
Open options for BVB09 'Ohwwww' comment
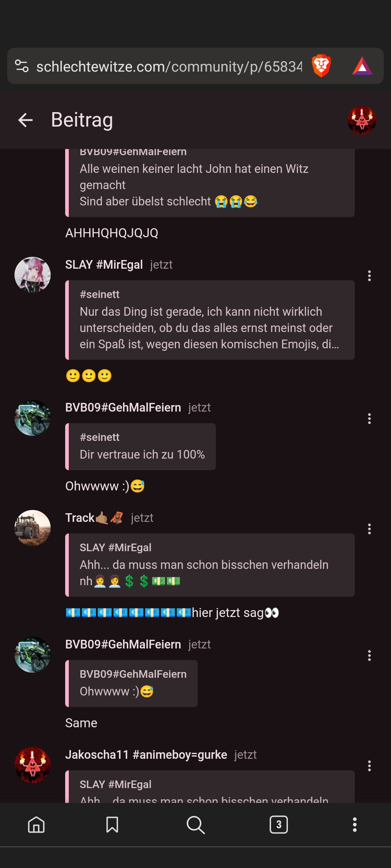(369, 418)
